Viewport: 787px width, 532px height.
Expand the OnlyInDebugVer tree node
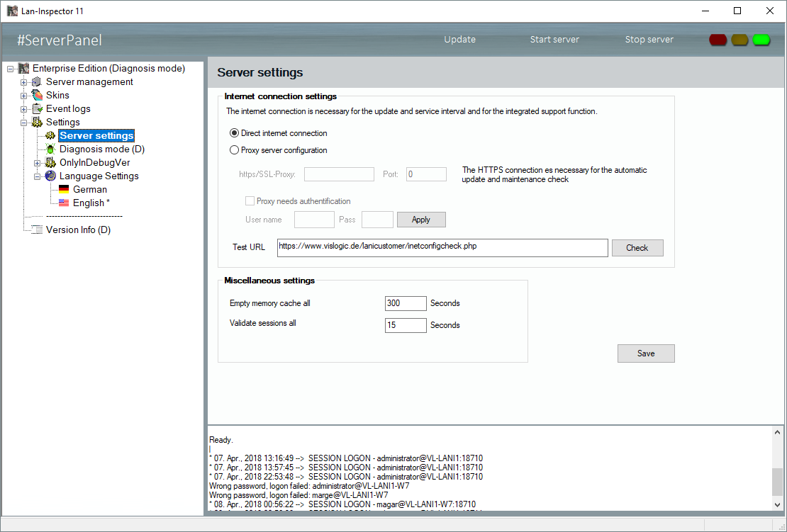click(x=38, y=163)
